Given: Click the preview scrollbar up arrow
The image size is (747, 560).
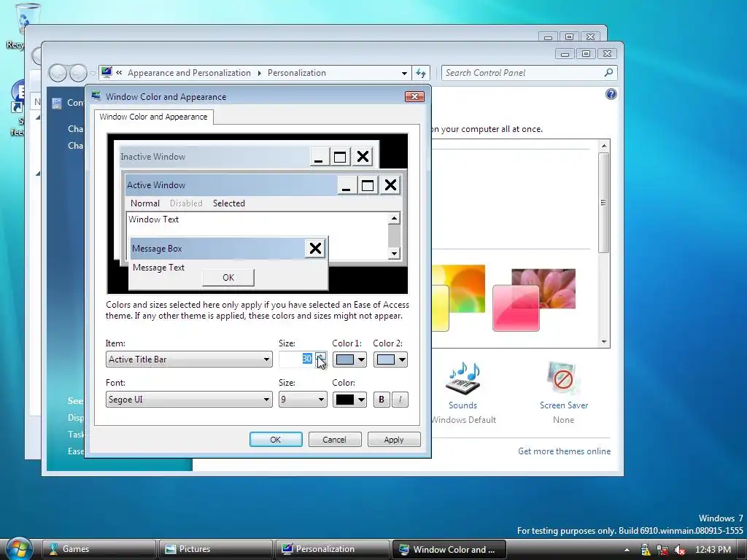Looking at the screenshot, I should pyautogui.click(x=394, y=219).
